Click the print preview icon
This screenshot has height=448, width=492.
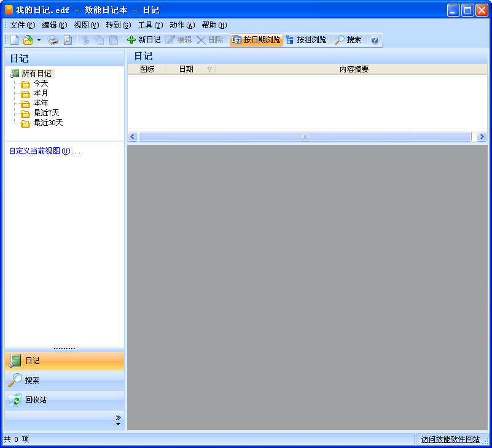pyautogui.click(x=68, y=40)
